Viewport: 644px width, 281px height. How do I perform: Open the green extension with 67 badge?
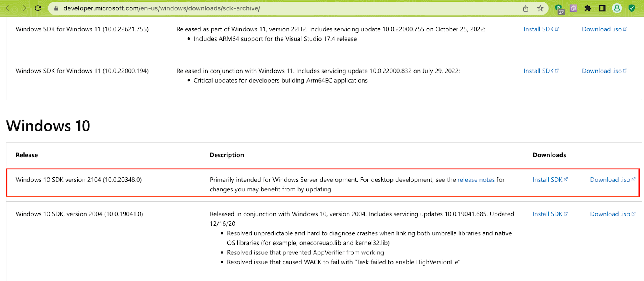559,9
